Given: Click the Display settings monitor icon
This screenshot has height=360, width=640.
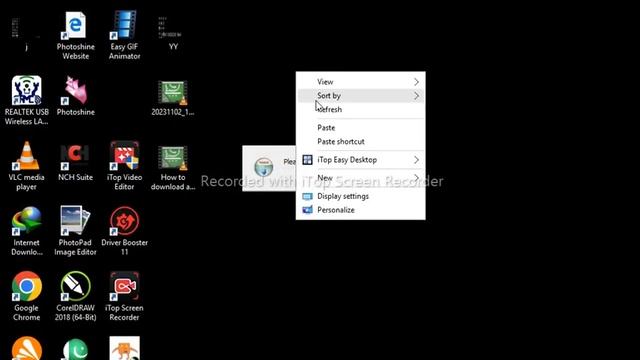Looking at the screenshot, I should (x=307, y=196).
